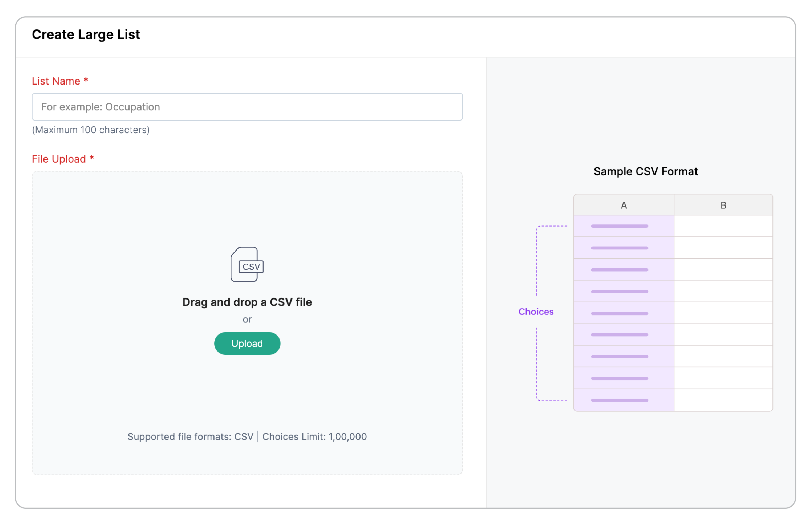The image size is (812, 528).
Task: Click the CSV file icon
Action: 247,264
